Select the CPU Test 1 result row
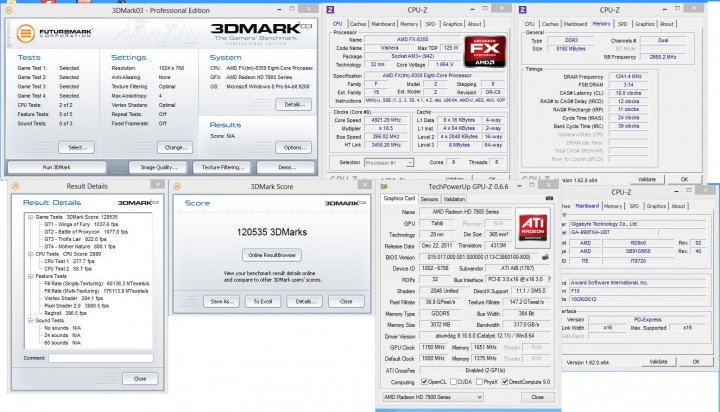720x412 pixels. pyautogui.click(x=68, y=261)
